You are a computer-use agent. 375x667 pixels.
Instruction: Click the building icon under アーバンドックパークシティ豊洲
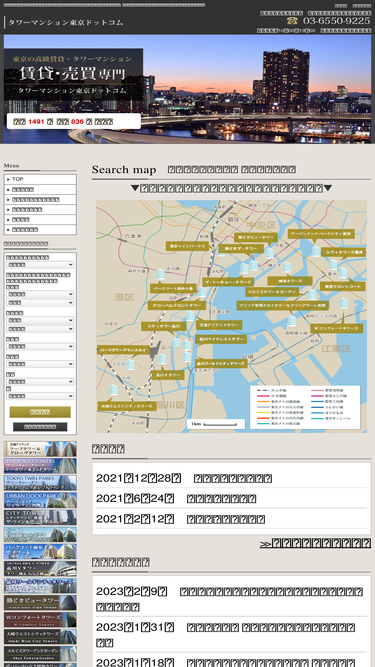[315, 251]
